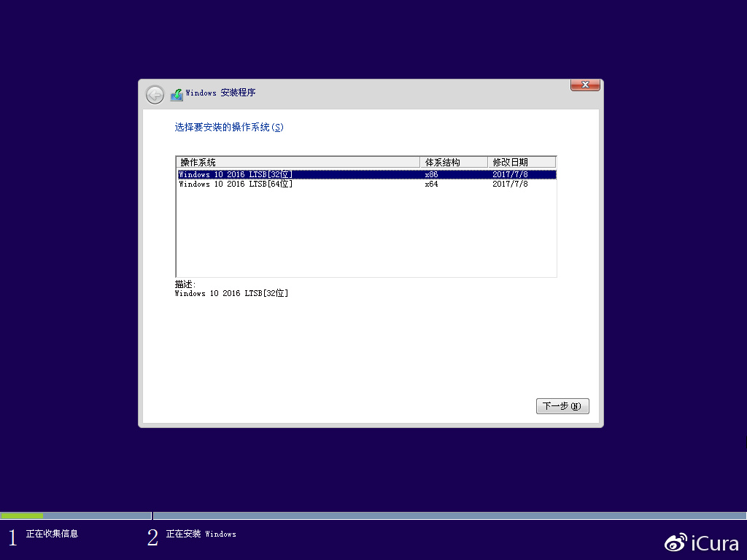Click the 2017/7/8 date in the 64位 row

510,184
